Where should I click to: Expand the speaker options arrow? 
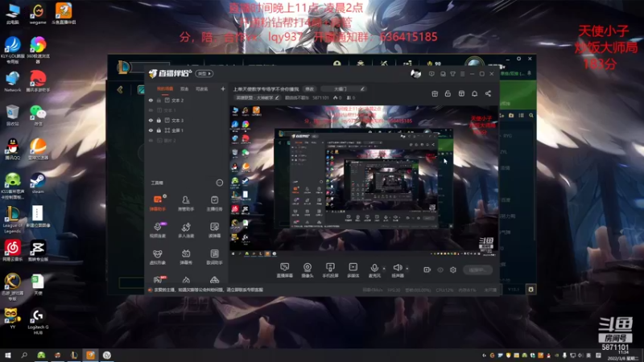pyautogui.click(x=407, y=269)
